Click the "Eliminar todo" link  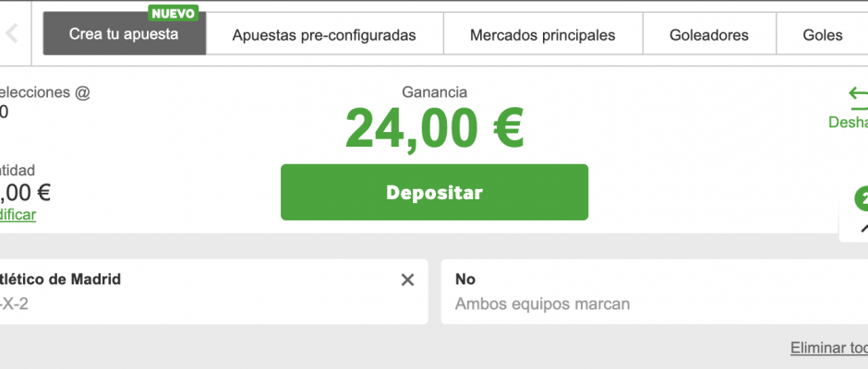click(x=828, y=348)
